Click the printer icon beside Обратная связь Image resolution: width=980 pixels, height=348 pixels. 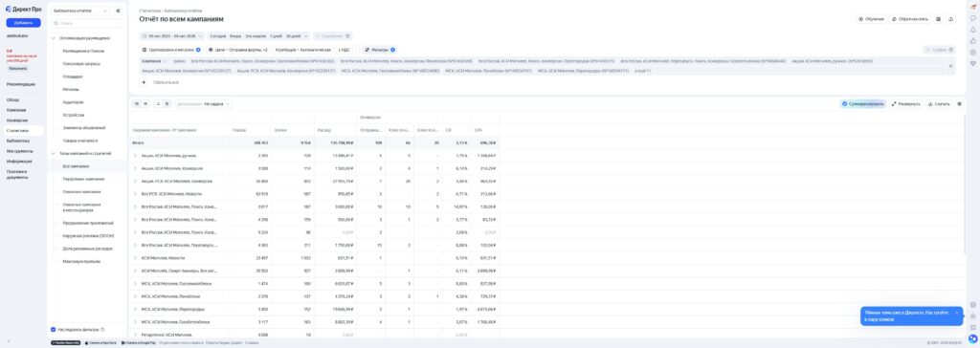coord(938,19)
